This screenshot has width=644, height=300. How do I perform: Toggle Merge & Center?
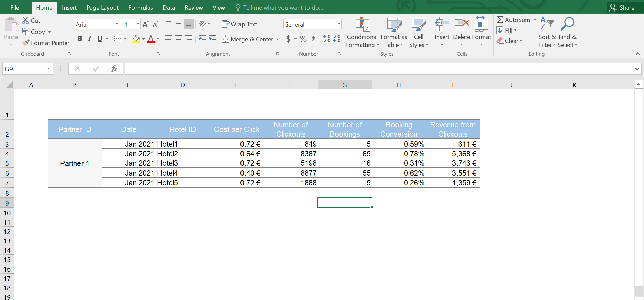pos(248,39)
